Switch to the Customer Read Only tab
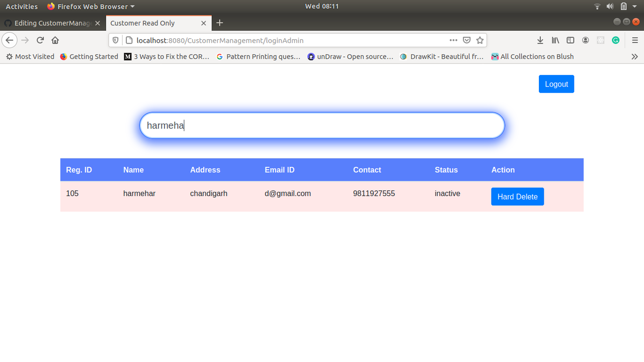The width and height of the screenshot is (644, 362). [151, 23]
